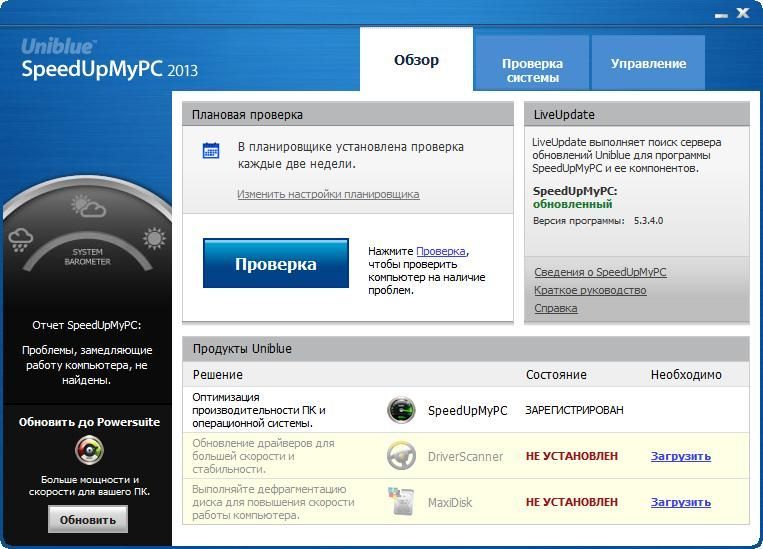Minimize the SpeedUpMyPC window
Viewport: 763px width, 549px height.
(721, 16)
